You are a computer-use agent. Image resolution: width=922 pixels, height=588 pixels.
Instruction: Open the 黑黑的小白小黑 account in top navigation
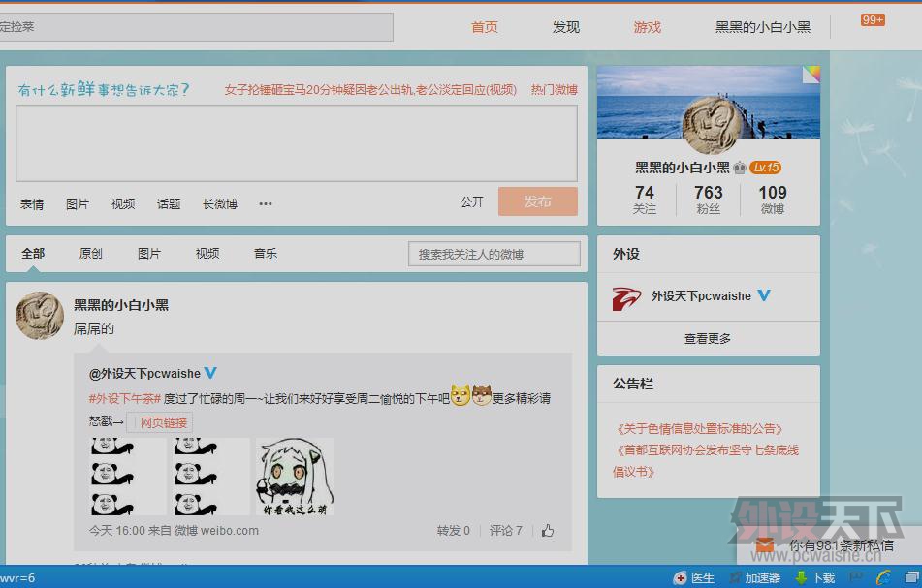[763, 27]
